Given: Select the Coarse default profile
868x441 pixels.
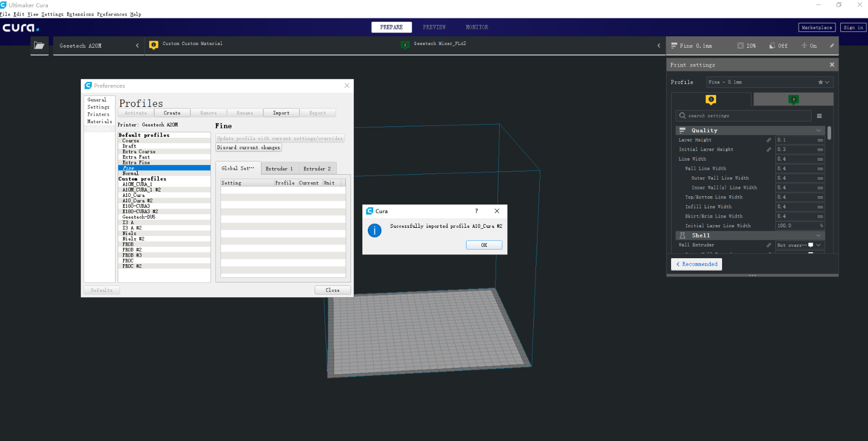Looking at the screenshot, I should 164,140.
